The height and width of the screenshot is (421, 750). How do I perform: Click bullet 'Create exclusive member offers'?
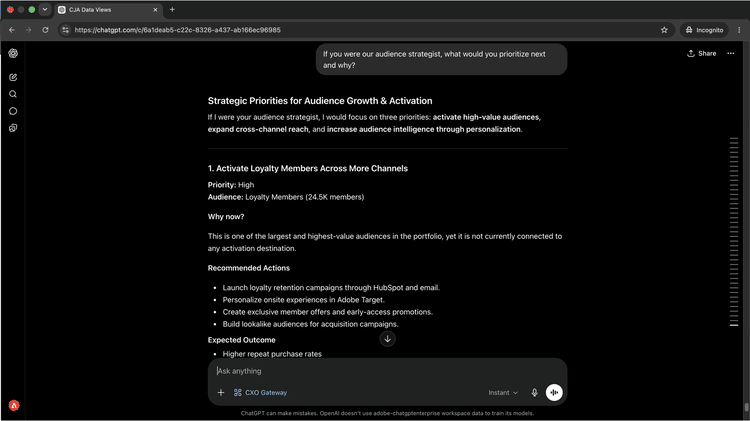[x=327, y=312]
